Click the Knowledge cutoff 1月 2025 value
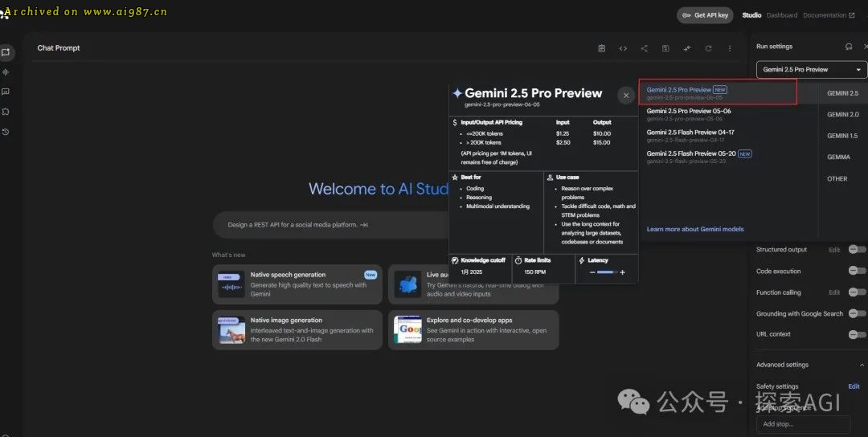 coord(472,272)
